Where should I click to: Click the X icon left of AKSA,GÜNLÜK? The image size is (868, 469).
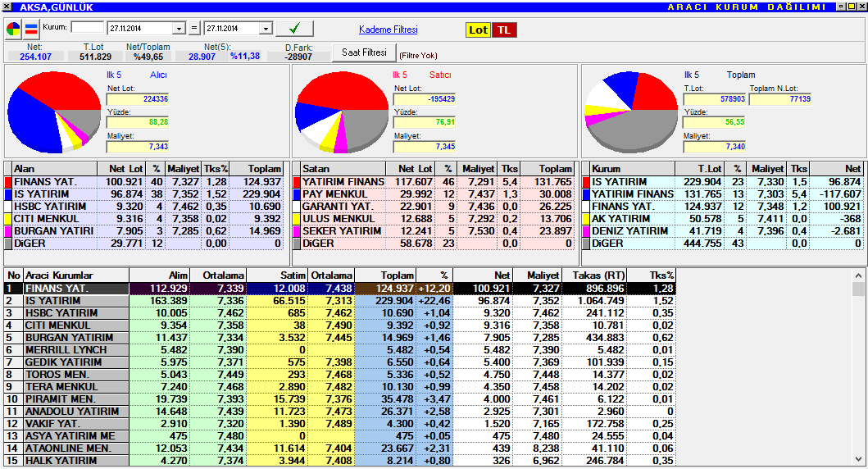pyautogui.click(x=7, y=7)
